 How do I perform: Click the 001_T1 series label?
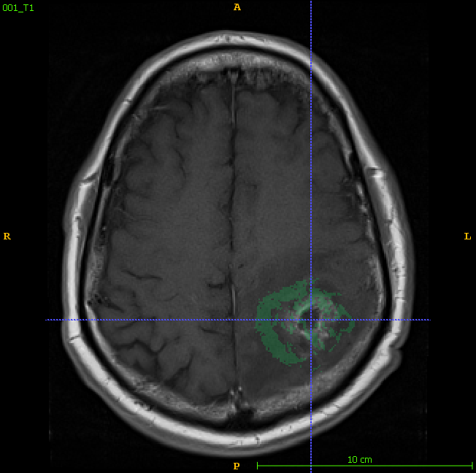[18, 8]
